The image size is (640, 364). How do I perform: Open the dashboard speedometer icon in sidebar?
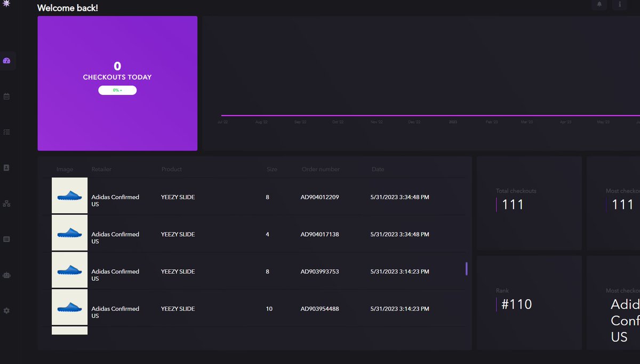pyautogui.click(x=7, y=61)
